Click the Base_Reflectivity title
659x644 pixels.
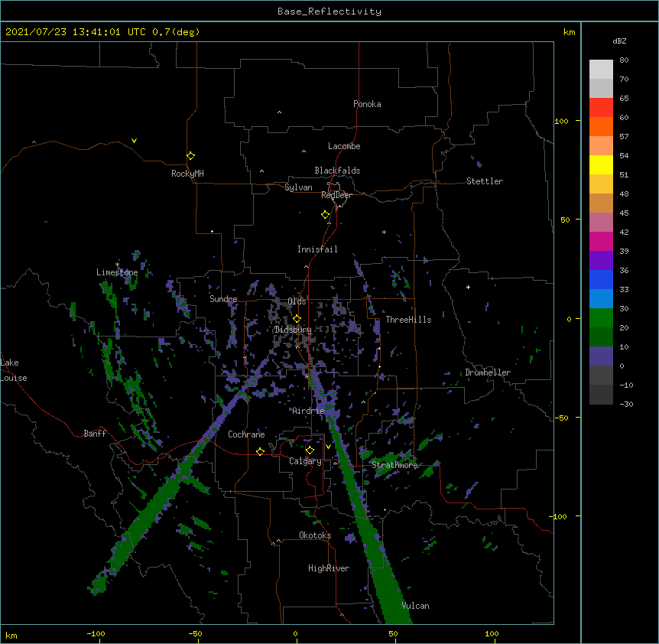[329, 11]
